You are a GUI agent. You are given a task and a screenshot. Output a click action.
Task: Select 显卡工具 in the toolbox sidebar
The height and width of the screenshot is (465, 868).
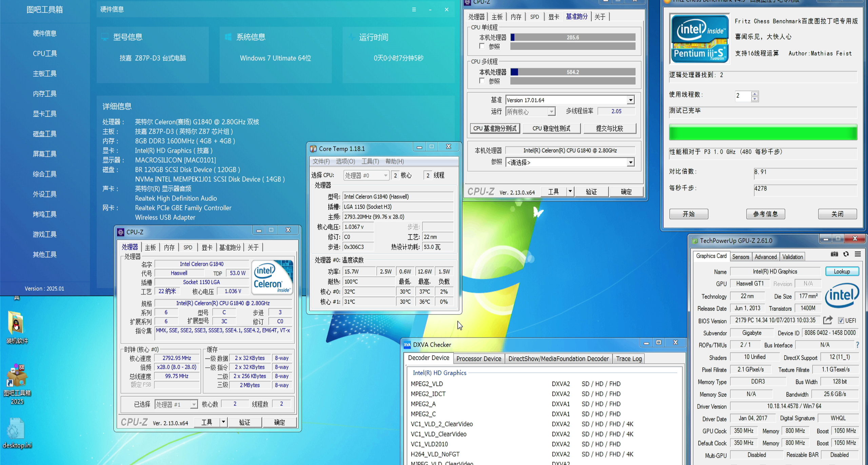[x=45, y=114]
